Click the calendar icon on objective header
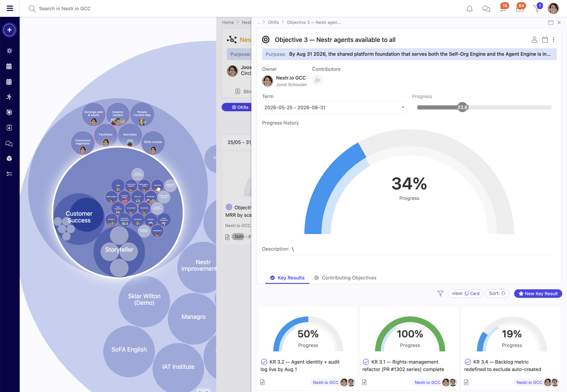The width and height of the screenshot is (567, 392). 545,40
